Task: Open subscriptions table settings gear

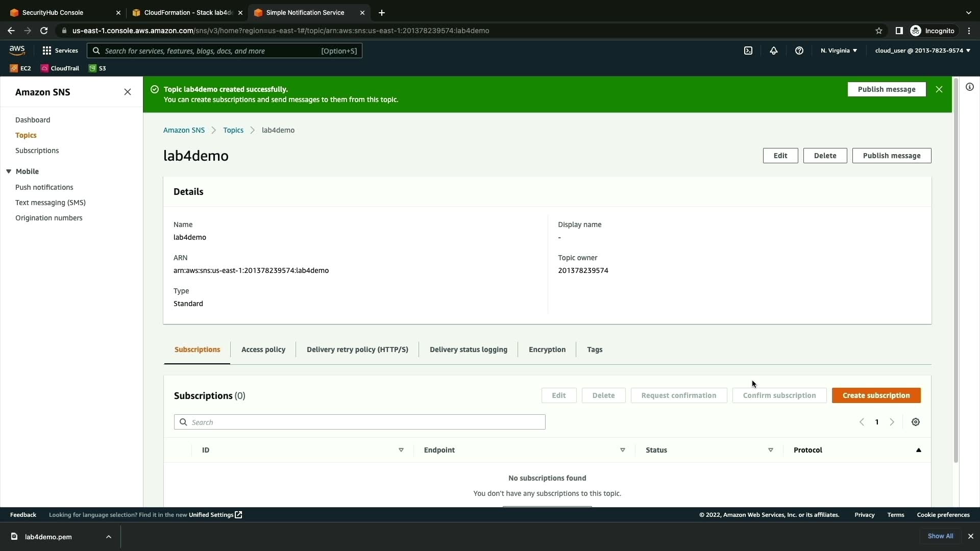Action: 916,422
